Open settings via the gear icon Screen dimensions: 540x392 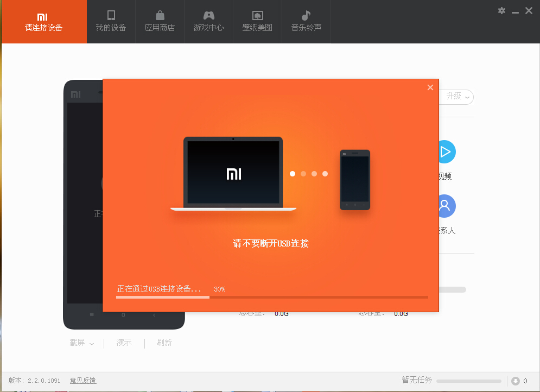[x=501, y=11]
